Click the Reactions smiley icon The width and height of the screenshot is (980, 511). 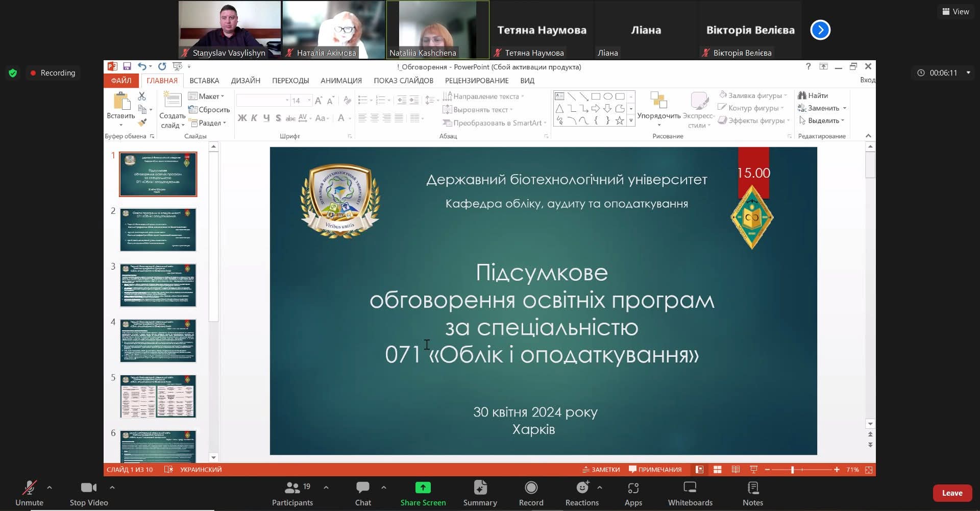tap(582, 488)
